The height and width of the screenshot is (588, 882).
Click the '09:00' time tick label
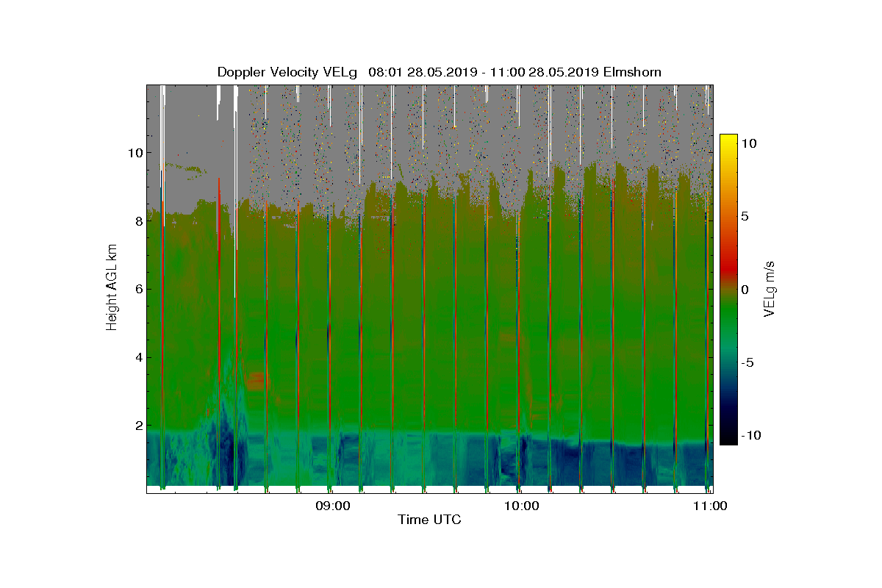click(333, 506)
